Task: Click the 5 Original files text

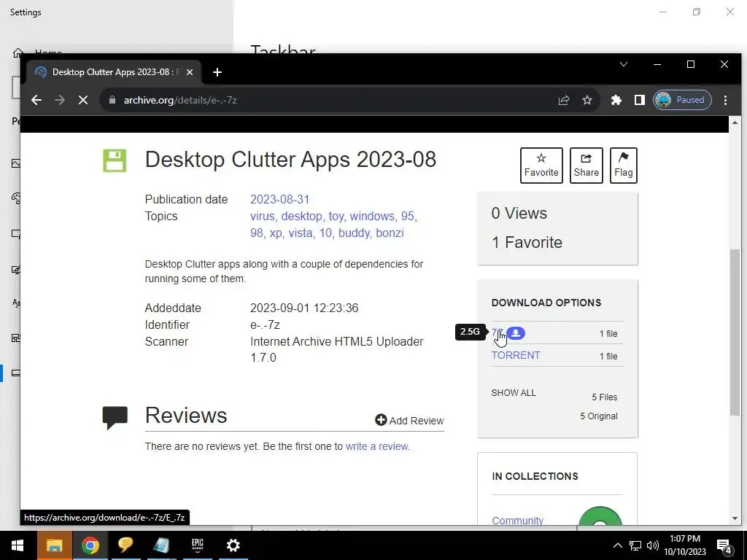Action: [598, 416]
